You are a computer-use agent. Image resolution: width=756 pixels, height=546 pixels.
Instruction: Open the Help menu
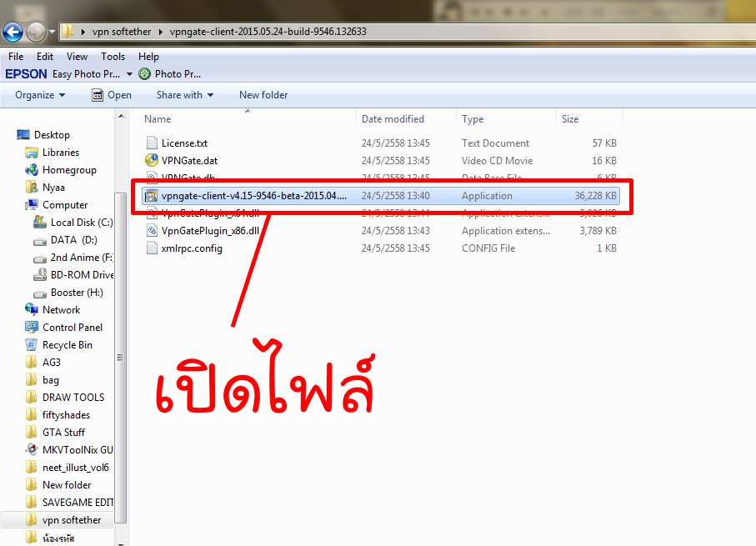(148, 57)
